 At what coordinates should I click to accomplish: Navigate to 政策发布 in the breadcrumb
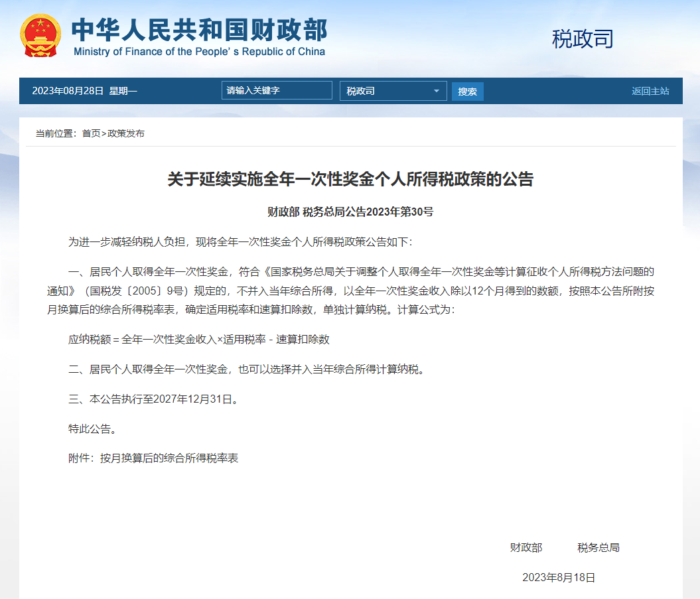126,133
